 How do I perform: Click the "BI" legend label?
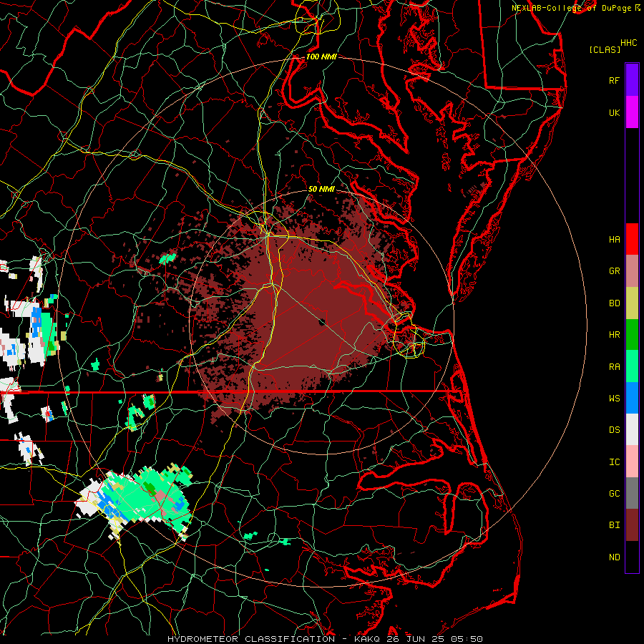pyautogui.click(x=614, y=525)
